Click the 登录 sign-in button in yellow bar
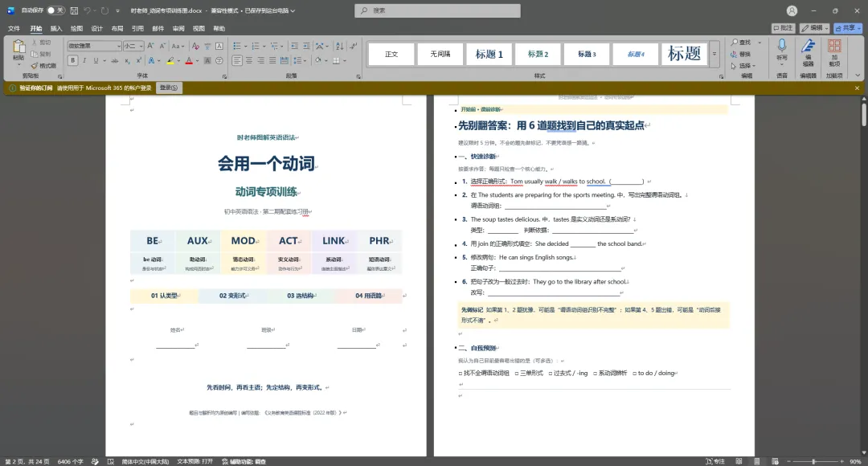Image resolution: width=868 pixels, height=466 pixels. tap(169, 88)
